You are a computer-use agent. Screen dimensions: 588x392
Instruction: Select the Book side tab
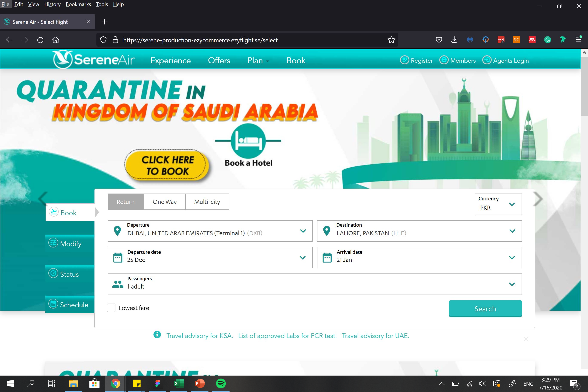[x=70, y=212]
